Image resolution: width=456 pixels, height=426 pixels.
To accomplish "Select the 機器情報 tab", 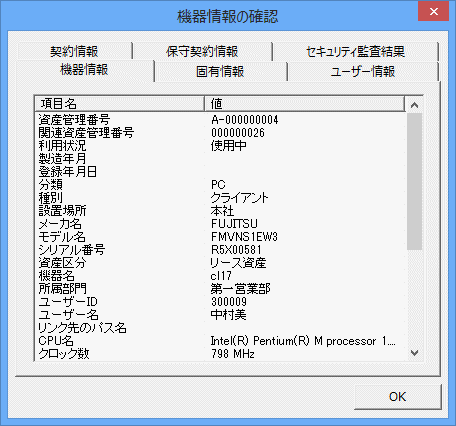I will (x=85, y=70).
